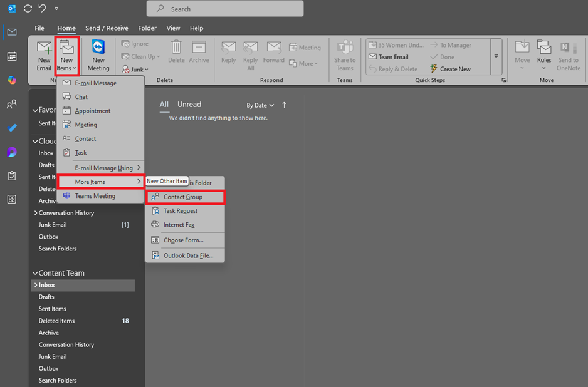Open the Junk options dropdown
588x387 pixels.
146,69
